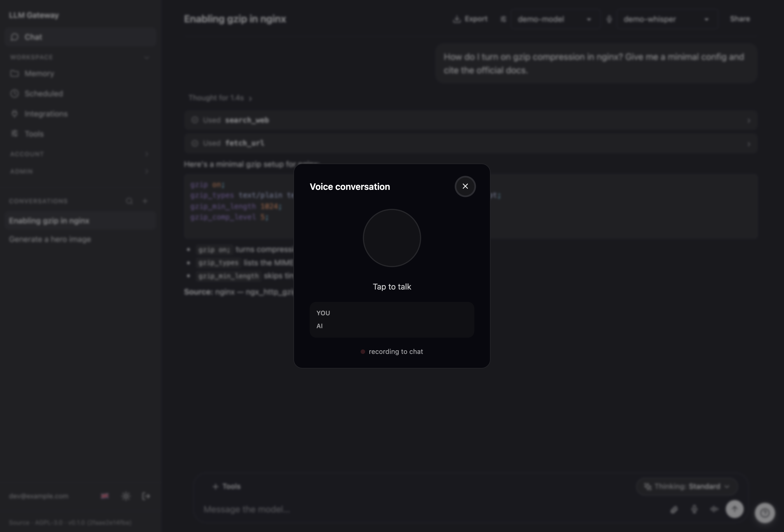Click the logout icon
This screenshot has height=532, width=784.
coord(146,496)
